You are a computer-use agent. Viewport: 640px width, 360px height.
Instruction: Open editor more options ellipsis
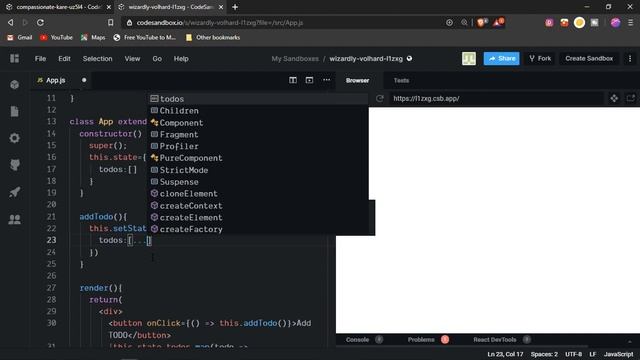(x=327, y=80)
